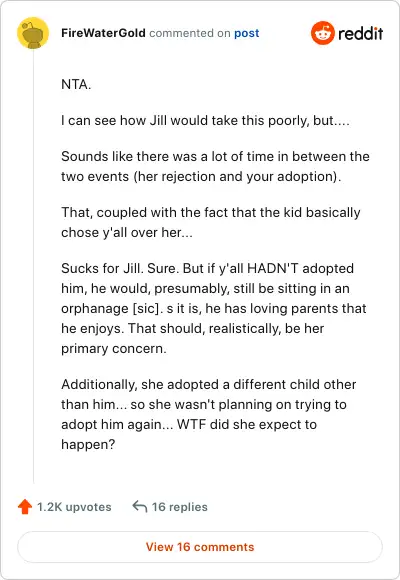The image size is (400, 580).
Task: Open the '16 replies' label
Action: pyautogui.click(x=179, y=507)
